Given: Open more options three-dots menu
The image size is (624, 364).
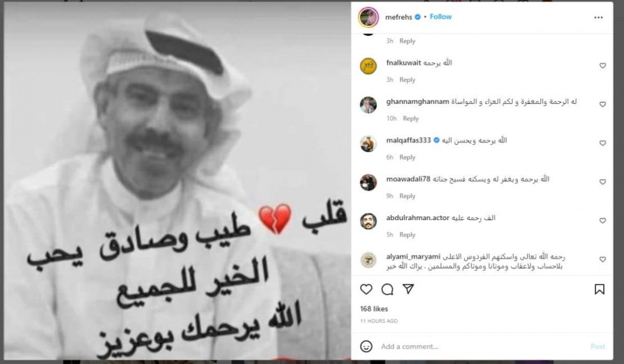Looking at the screenshot, I should (x=599, y=17).
